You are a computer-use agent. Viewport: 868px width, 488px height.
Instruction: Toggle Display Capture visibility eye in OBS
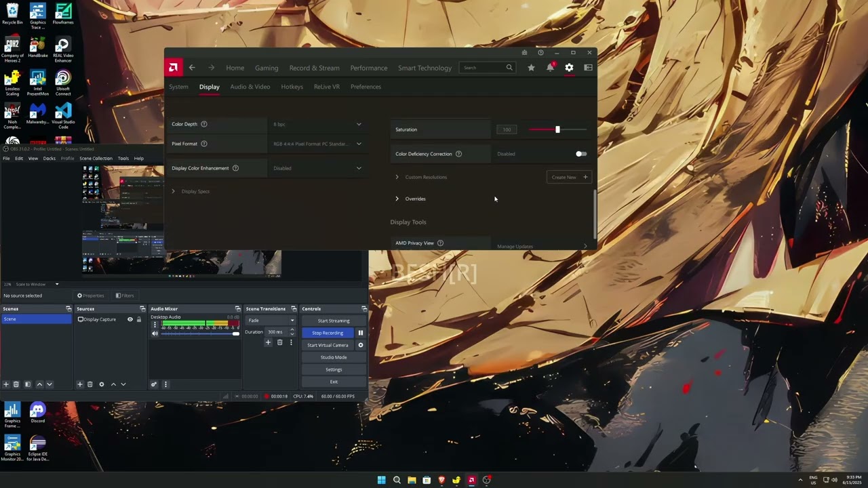[130, 319]
